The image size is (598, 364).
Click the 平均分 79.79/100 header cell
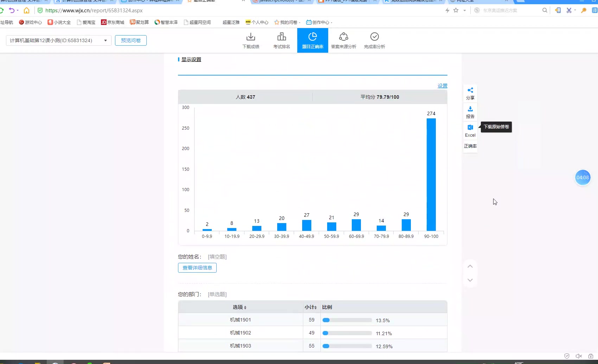point(380,97)
